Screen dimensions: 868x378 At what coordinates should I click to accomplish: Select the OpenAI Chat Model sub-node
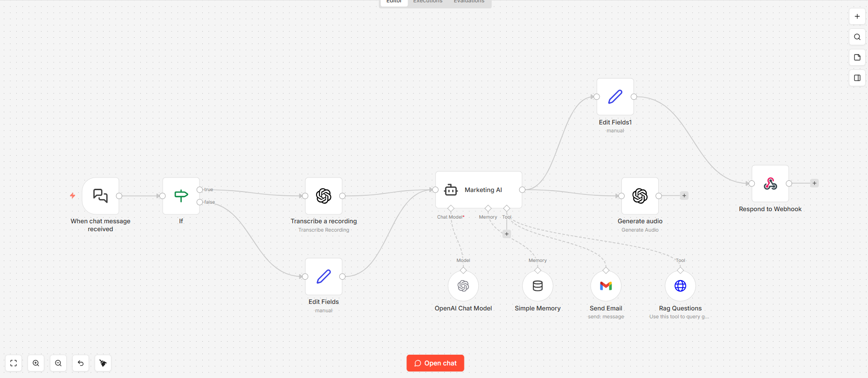[x=463, y=286]
